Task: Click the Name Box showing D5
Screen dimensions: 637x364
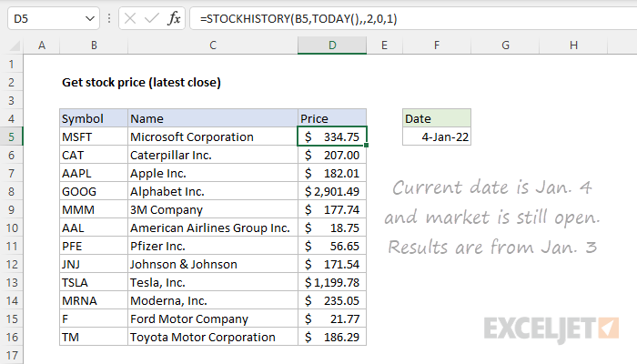Action: (53, 19)
